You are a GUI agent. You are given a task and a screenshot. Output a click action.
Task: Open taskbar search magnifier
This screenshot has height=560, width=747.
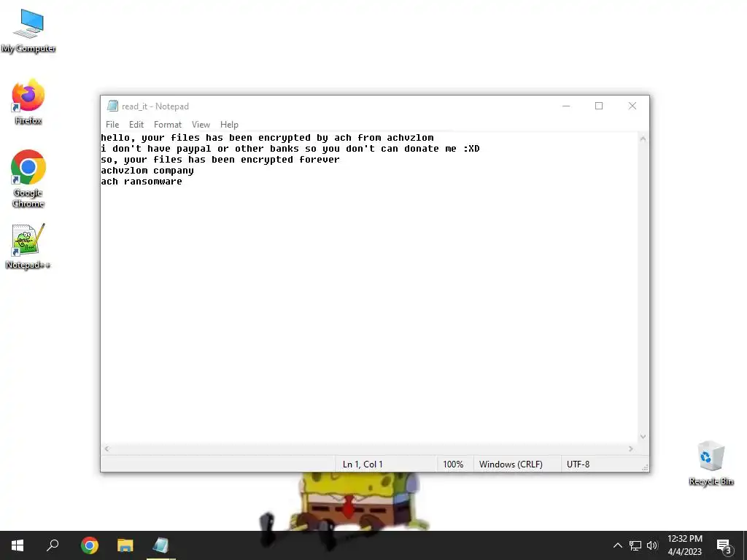[53, 545]
